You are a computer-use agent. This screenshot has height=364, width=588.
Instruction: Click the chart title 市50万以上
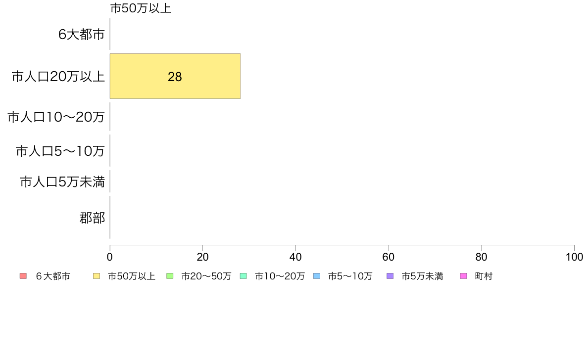[141, 8]
